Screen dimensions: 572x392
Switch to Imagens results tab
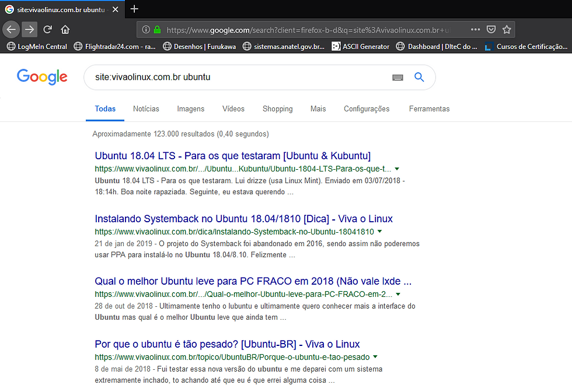click(190, 108)
